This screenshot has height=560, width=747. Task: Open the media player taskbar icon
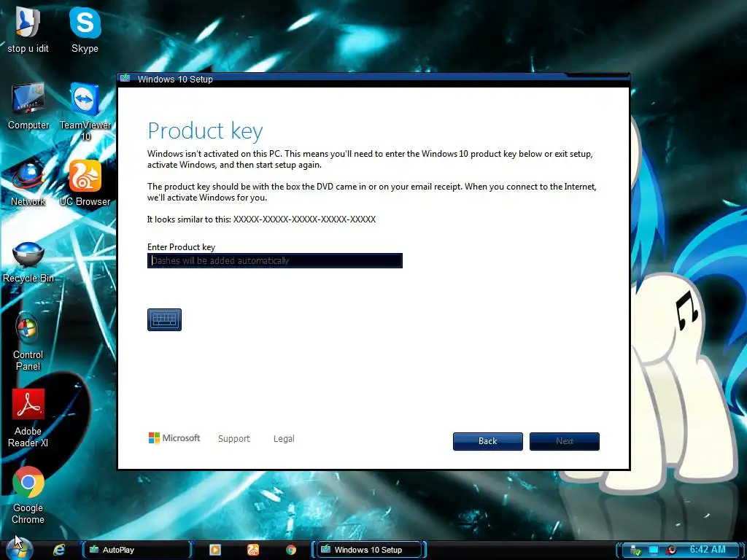(x=215, y=550)
